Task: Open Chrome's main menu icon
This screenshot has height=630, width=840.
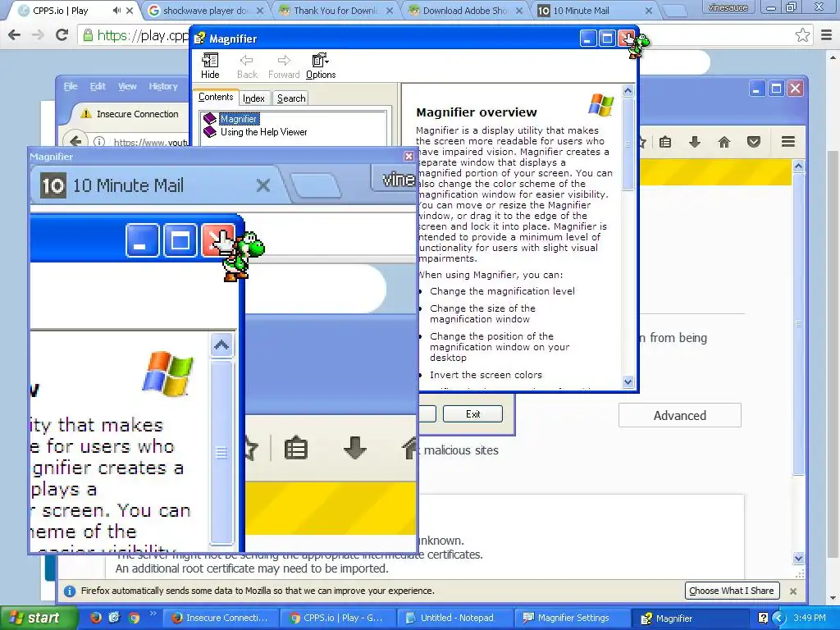Action: tap(827, 35)
